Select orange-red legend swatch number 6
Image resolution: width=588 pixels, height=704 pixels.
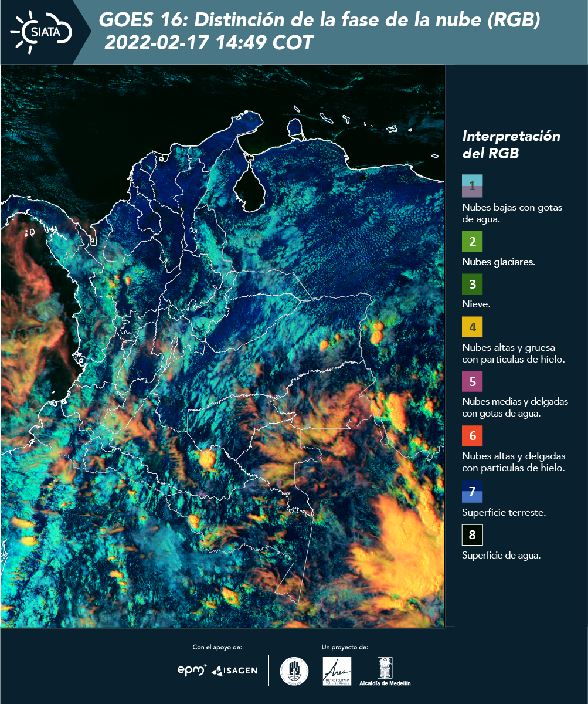(x=472, y=436)
